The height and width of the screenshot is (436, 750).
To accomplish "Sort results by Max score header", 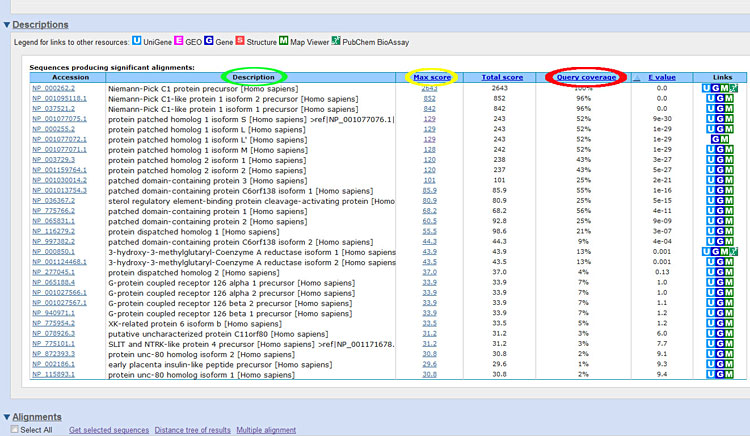I will pyautogui.click(x=432, y=77).
